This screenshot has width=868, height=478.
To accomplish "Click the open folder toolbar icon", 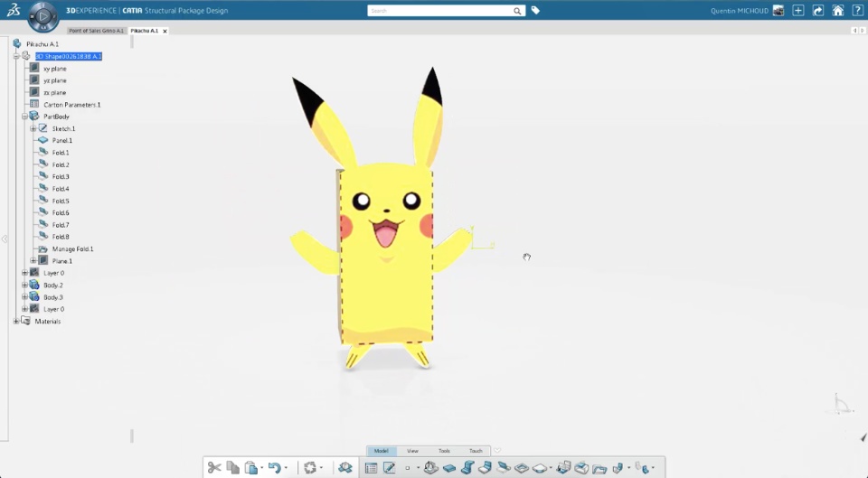I will [x=599, y=469].
